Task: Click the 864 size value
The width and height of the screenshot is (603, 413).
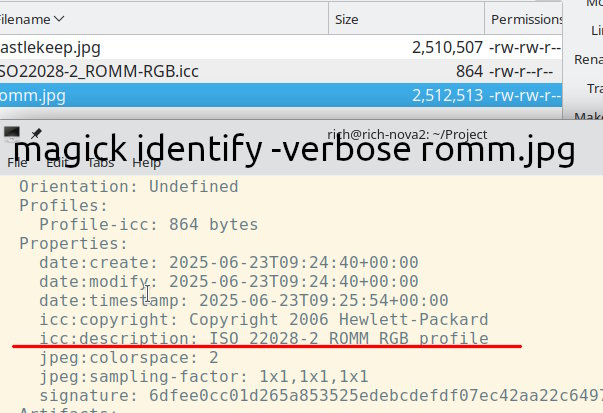Action: point(469,71)
